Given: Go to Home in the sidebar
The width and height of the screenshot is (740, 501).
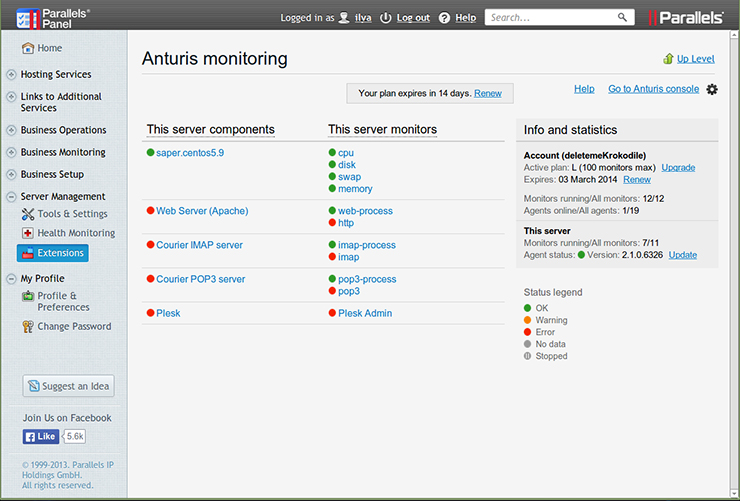Looking at the screenshot, I should click(49, 48).
